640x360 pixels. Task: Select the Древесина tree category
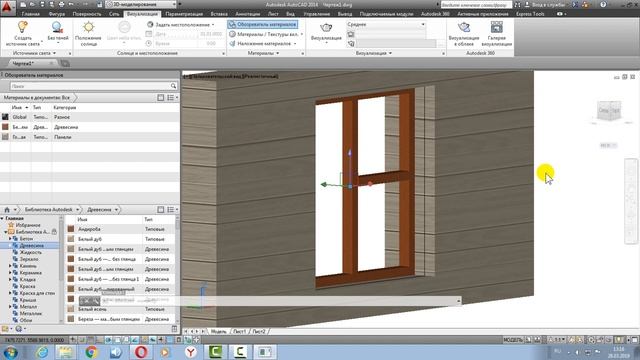point(31,246)
